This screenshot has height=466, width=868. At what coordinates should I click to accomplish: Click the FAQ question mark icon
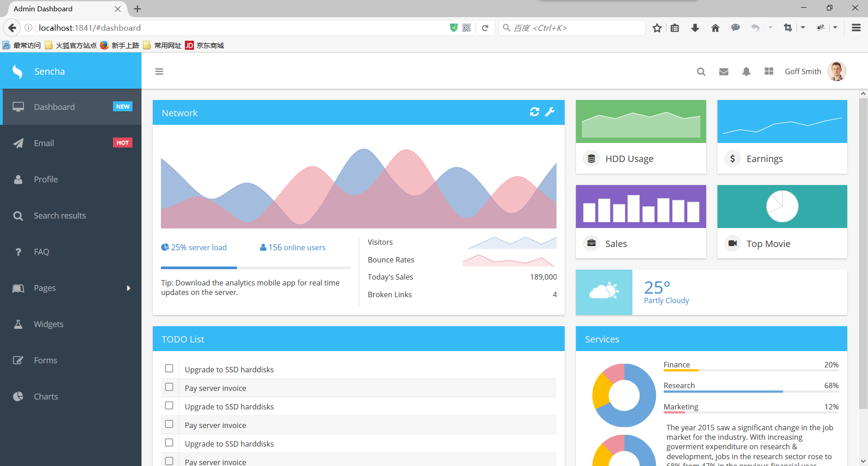point(18,252)
